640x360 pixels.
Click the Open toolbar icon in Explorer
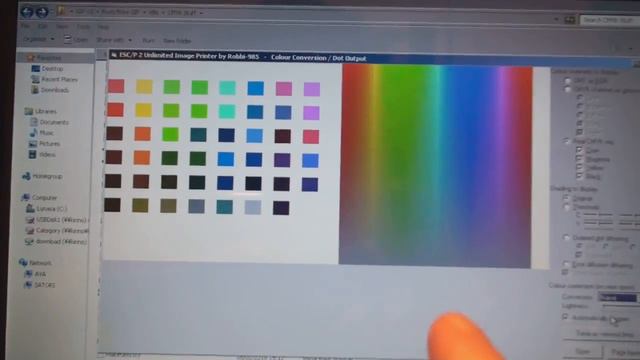pos(68,40)
